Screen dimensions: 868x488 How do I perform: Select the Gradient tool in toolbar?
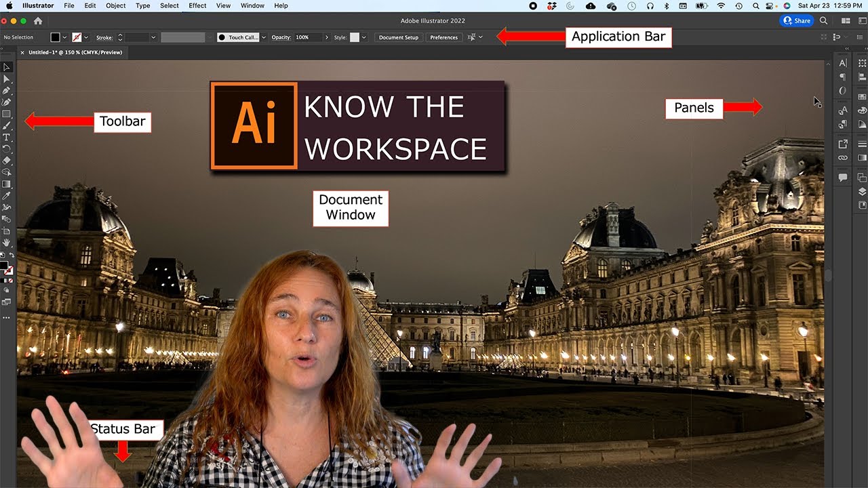coord(7,184)
